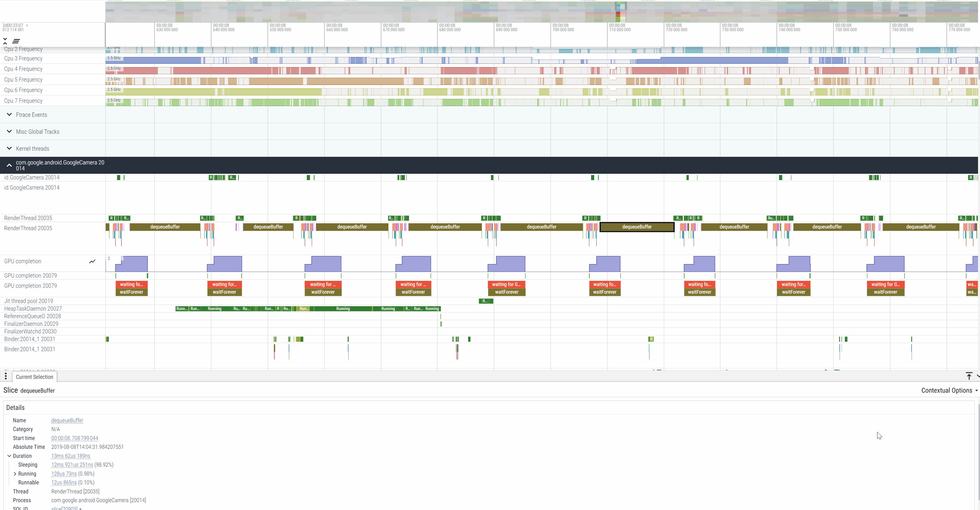Click the highlighted dequeueBuffer slice in RenderThread
The height and width of the screenshot is (510, 980).
click(x=637, y=227)
